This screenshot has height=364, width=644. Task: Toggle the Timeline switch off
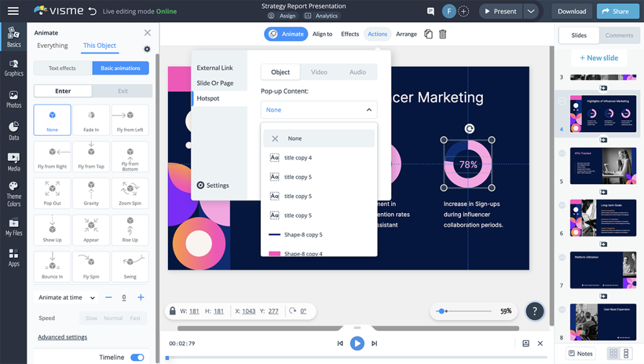pos(138,357)
